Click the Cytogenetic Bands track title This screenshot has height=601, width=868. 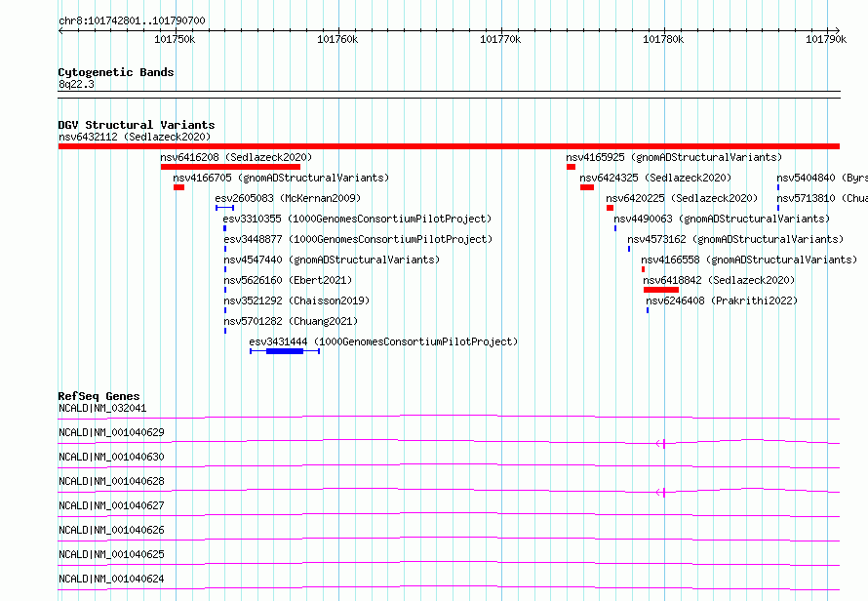click(x=116, y=72)
